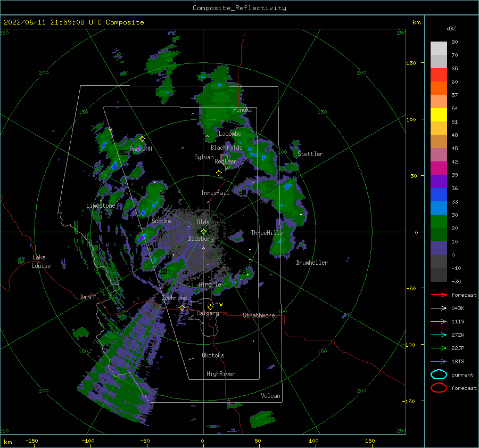Viewport: 479px width, 448px height.
Task: Click the Cochrane label
Action: [174, 298]
